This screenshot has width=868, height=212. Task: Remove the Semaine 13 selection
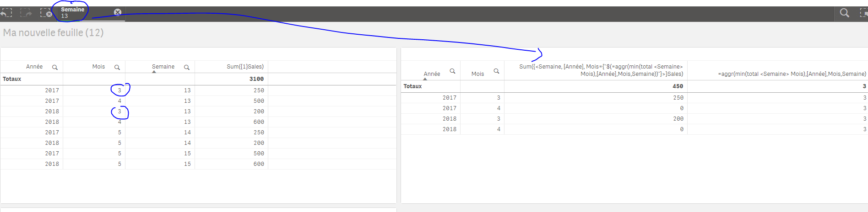tap(118, 12)
